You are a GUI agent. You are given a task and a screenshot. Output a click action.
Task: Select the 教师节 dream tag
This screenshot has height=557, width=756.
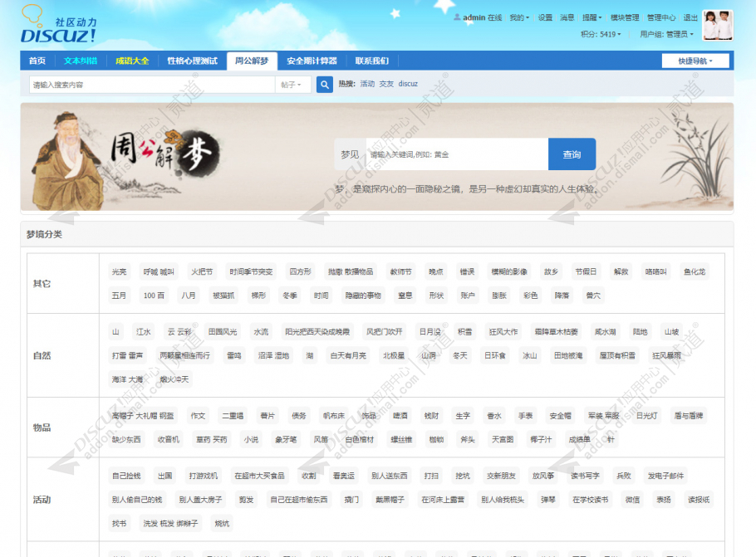[401, 271]
